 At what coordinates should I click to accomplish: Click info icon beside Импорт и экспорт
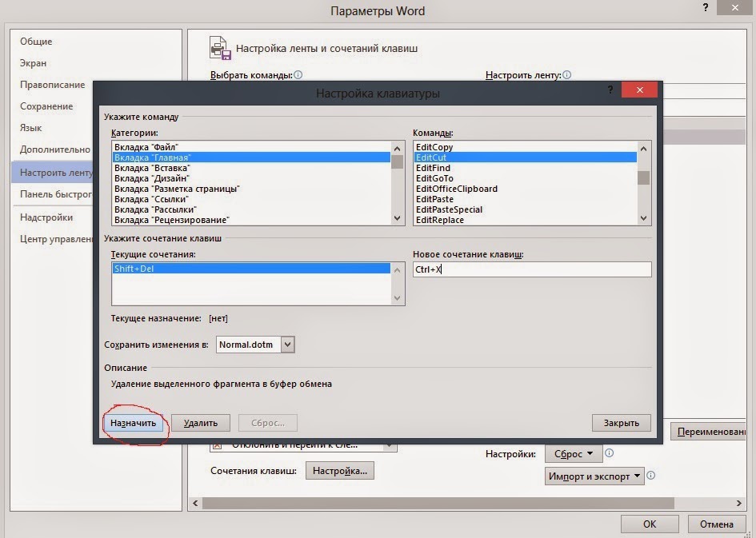tap(651, 476)
